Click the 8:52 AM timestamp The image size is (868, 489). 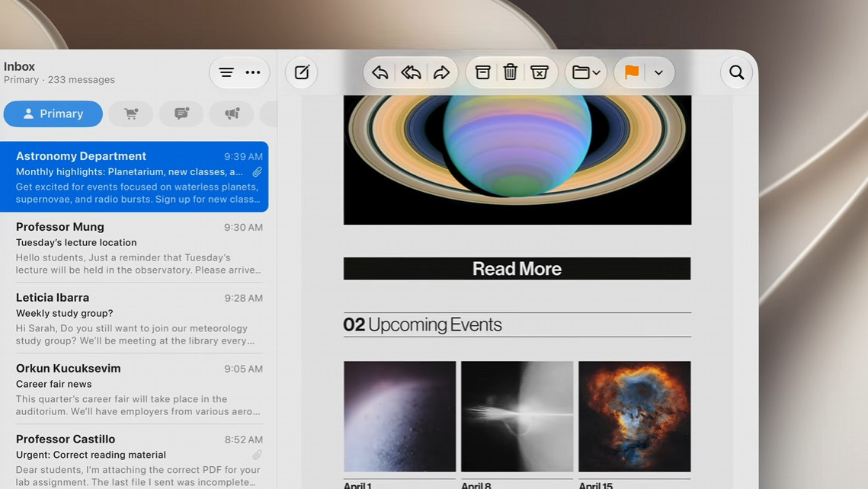click(244, 439)
